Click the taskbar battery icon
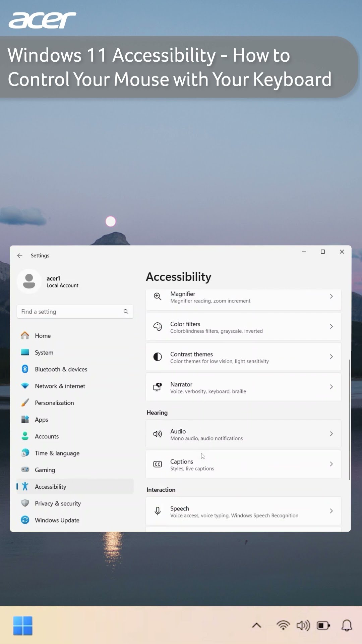The image size is (362, 644). 323,626
